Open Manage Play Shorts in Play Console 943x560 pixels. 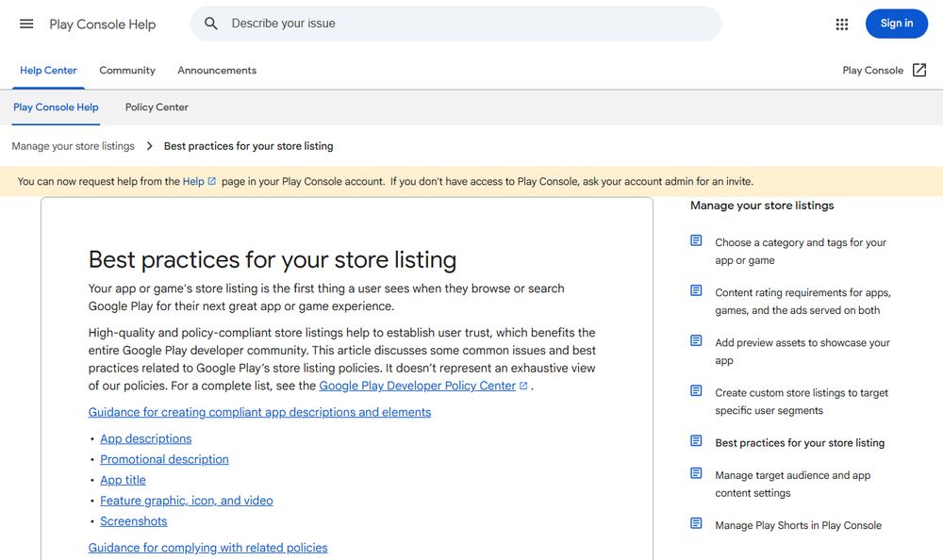click(798, 525)
